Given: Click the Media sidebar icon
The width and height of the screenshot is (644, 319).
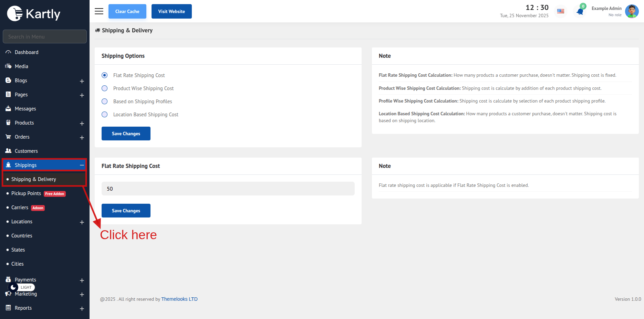Looking at the screenshot, I should (x=8, y=66).
